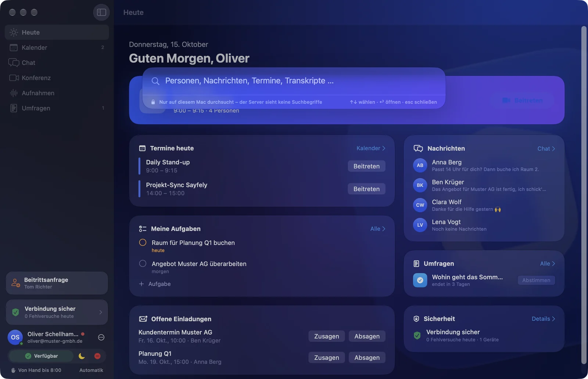Screen dimensions: 588x379
Task: Click the poll checkmark icon
Action: click(420, 280)
